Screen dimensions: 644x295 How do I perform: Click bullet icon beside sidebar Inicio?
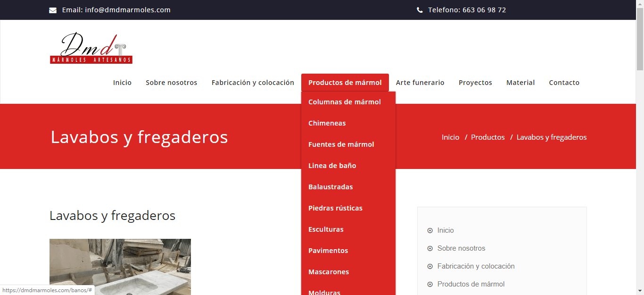(430, 231)
